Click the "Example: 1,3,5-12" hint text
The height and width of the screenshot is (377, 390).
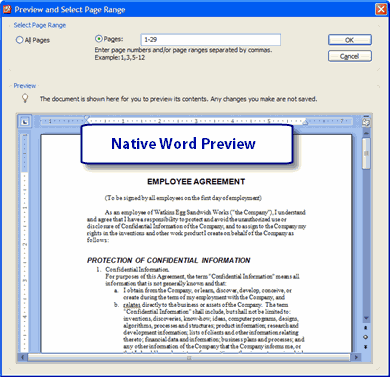point(120,57)
